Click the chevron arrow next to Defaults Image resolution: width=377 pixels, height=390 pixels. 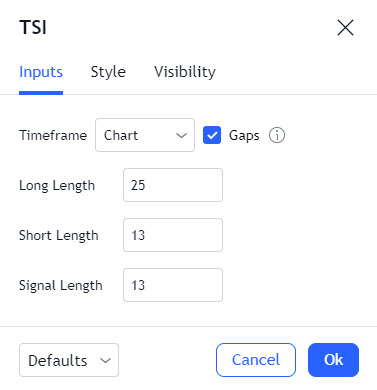coord(105,360)
